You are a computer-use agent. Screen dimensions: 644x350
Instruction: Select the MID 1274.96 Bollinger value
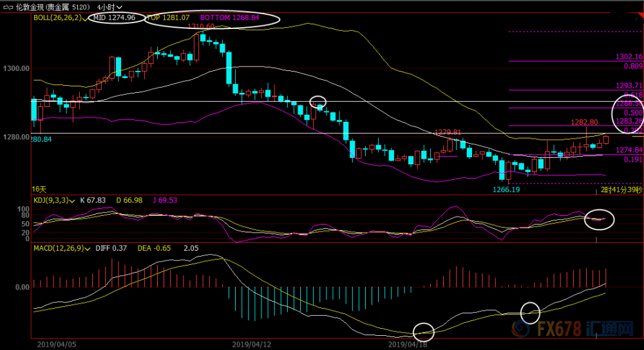(x=115, y=17)
